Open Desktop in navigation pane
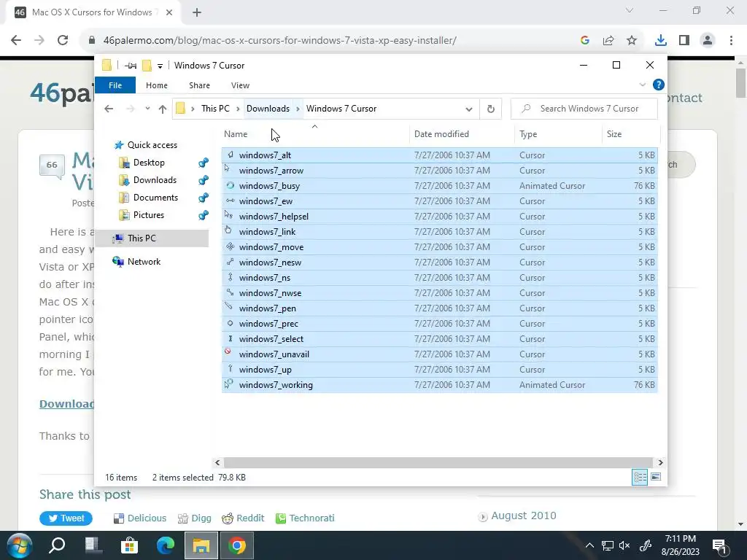The height and width of the screenshot is (560, 747). coord(149,163)
